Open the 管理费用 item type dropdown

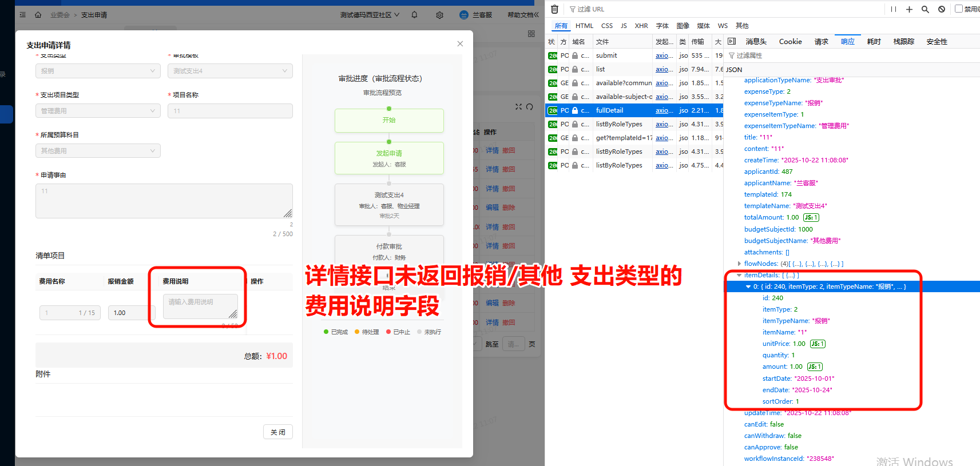[x=98, y=111]
